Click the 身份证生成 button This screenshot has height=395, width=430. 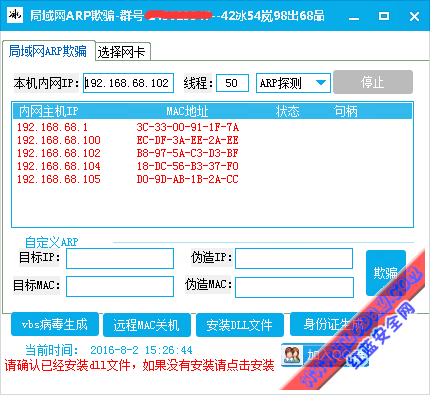coord(333,324)
